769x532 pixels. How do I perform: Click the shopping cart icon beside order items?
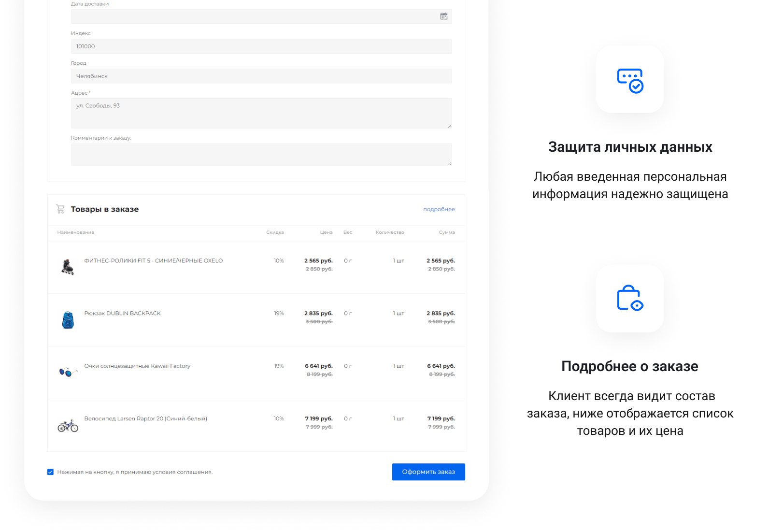tap(60, 209)
